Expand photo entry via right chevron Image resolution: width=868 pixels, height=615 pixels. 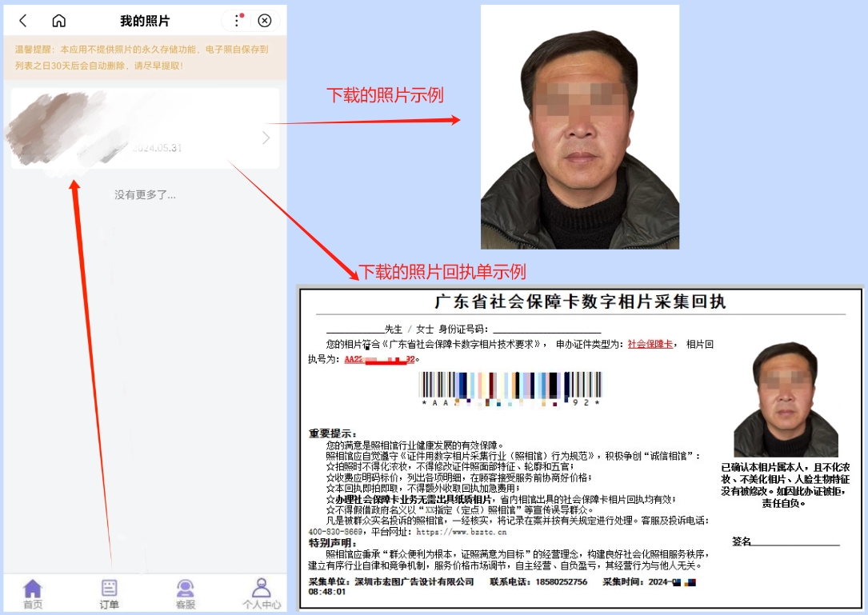(266, 138)
